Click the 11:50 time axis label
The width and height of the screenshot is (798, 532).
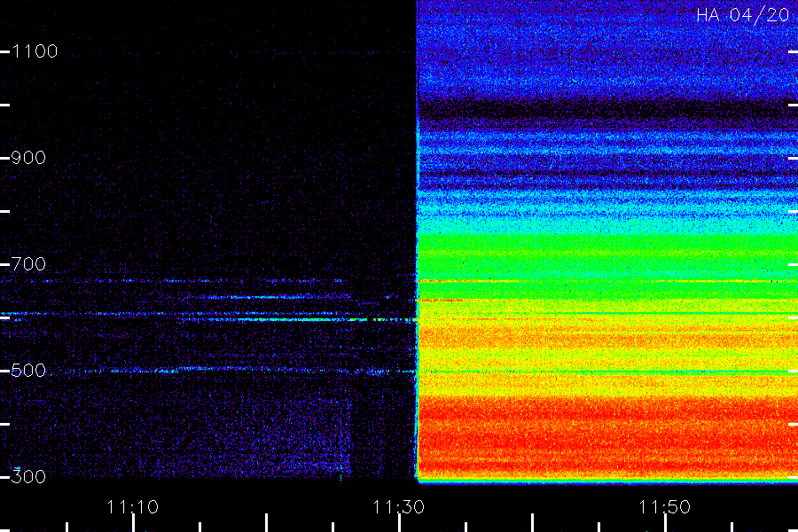pos(665,507)
